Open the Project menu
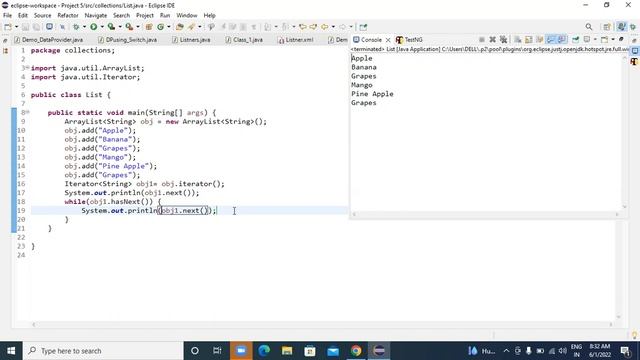 (x=144, y=16)
